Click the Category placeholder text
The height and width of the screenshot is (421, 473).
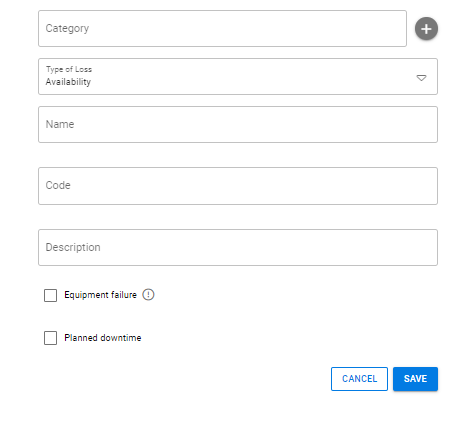coord(67,29)
